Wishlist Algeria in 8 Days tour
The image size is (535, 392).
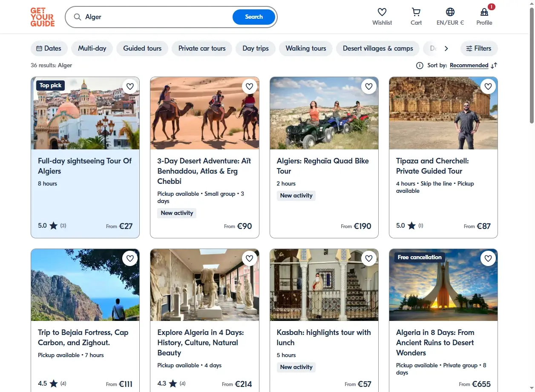488,258
